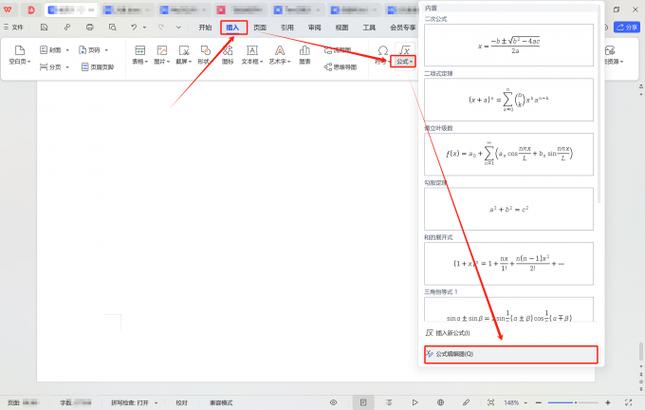The width and height of the screenshot is (645, 410).
Task: Click the print preview icon
Action: pyautogui.click(x=112, y=28)
